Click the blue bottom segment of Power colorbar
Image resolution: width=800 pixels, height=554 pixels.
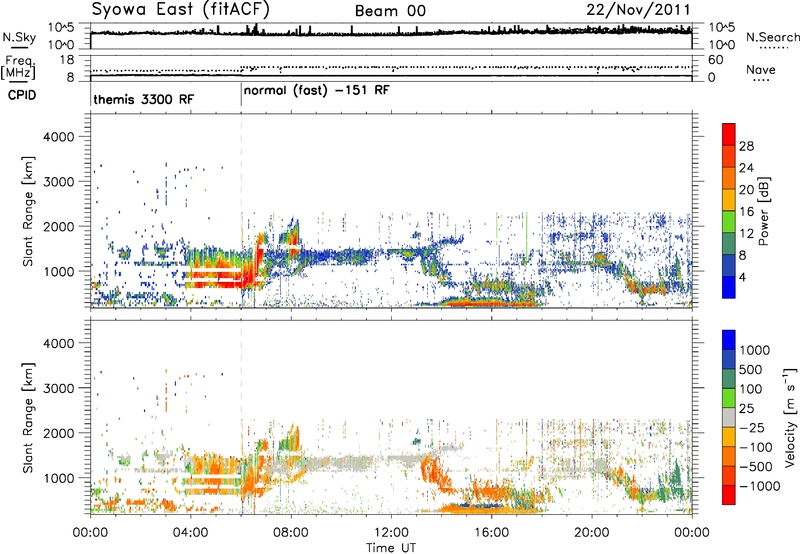(x=729, y=287)
